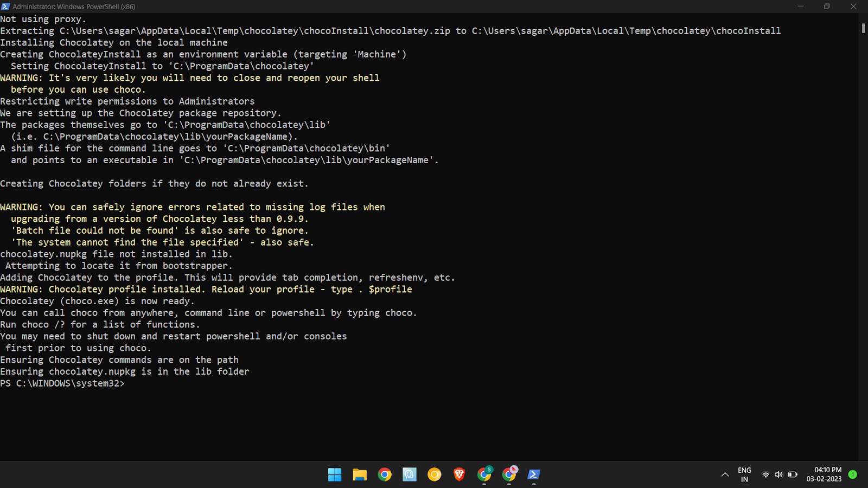The image size is (868, 488).
Task: Click 'Chocolatey (choco.exe) is now ready.' line
Action: pos(97,301)
